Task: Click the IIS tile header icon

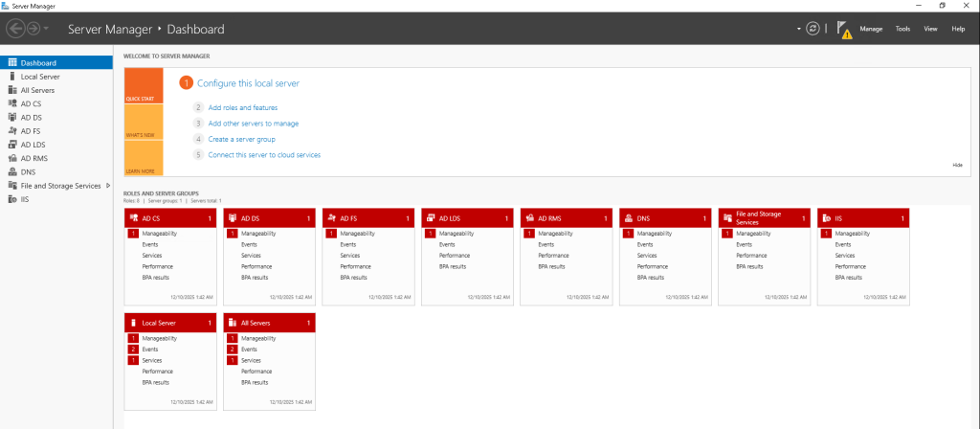Action: [x=826, y=218]
